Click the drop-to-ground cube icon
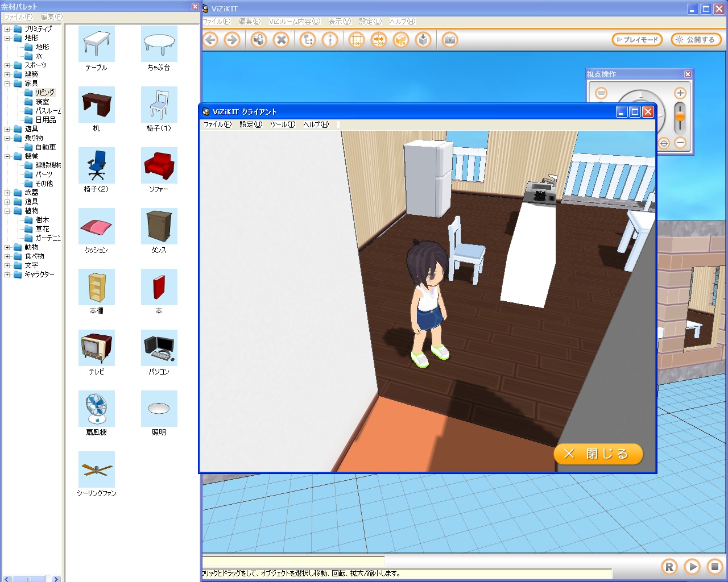Screen dimensions: 728x582 pyautogui.click(x=423, y=40)
